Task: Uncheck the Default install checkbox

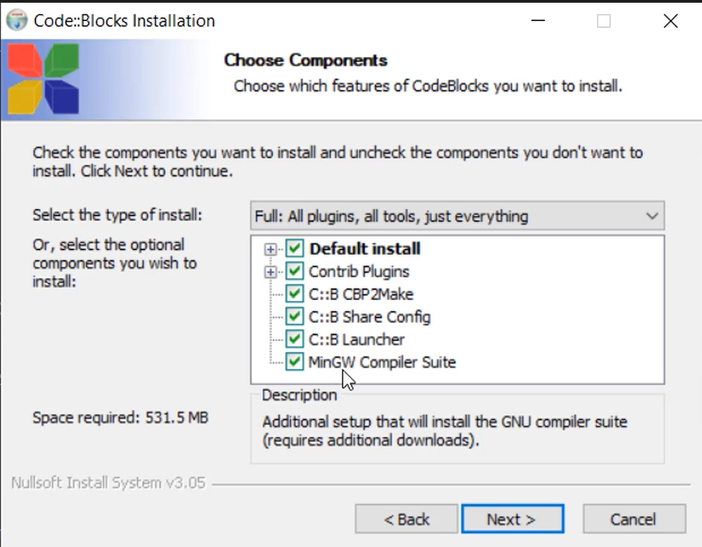Action: (295, 248)
